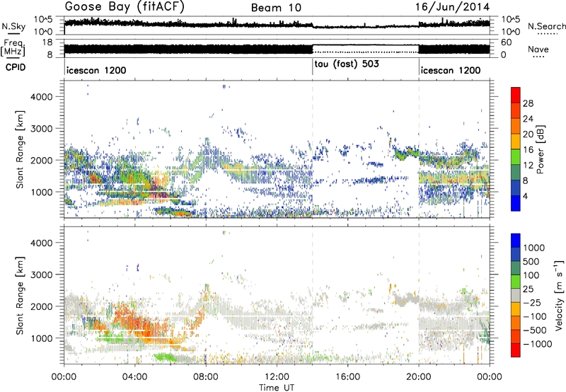Click the 'Freq. [MHz]' axis label
566x392 pixels.
tap(13, 48)
